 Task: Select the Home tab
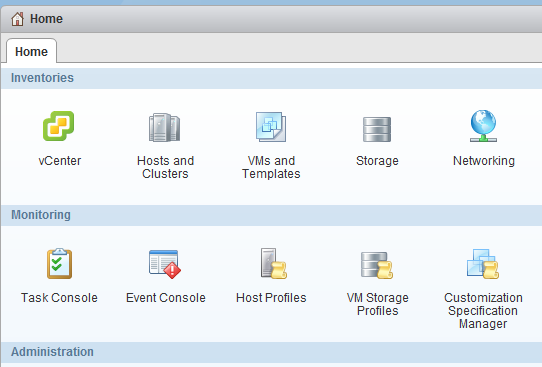point(31,51)
